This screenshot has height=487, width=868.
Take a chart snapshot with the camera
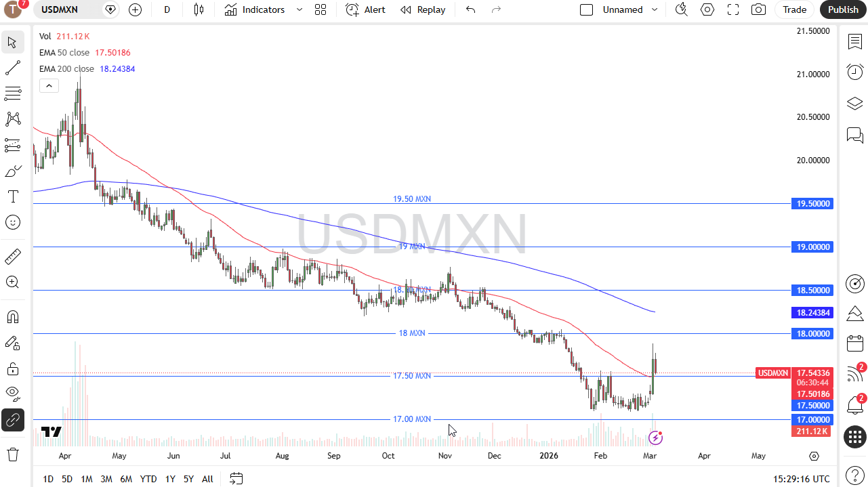[758, 9]
